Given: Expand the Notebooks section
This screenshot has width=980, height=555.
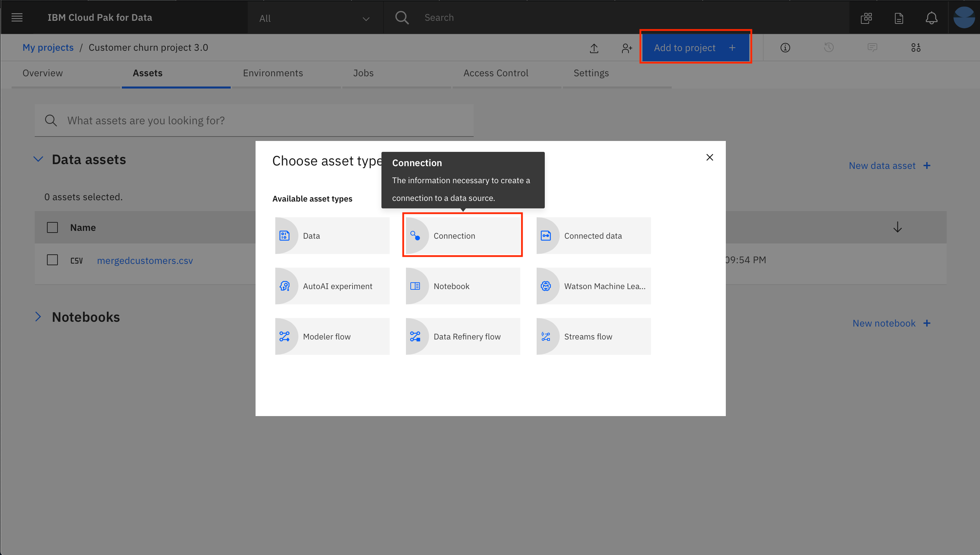Looking at the screenshot, I should (38, 317).
